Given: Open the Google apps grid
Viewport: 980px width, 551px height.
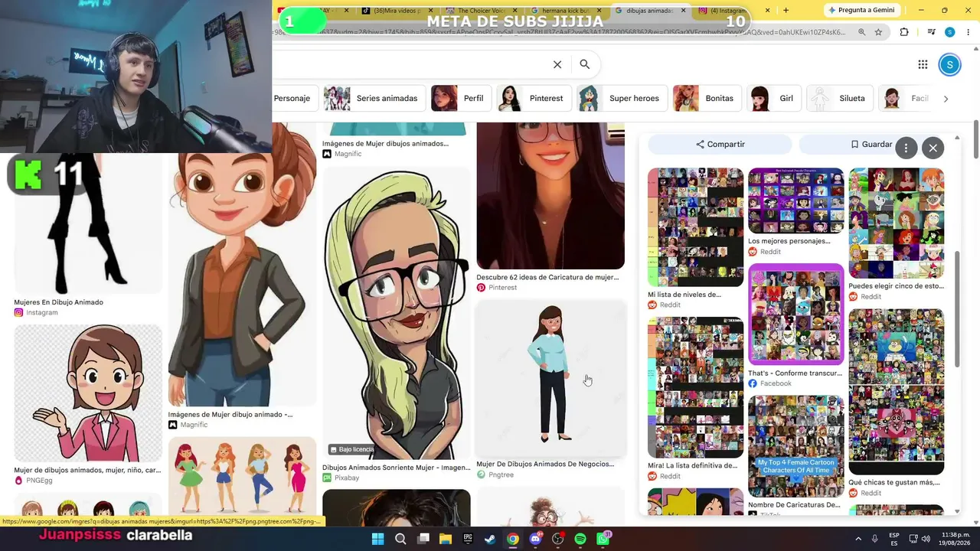Looking at the screenshot, I should click(x=923, y=65).
